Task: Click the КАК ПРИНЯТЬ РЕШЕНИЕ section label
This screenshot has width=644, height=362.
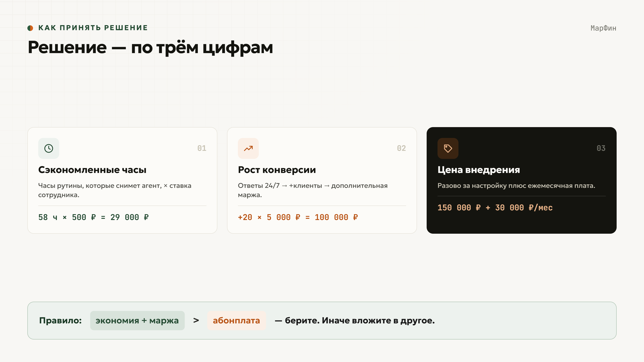Action: tap(93, 28)
